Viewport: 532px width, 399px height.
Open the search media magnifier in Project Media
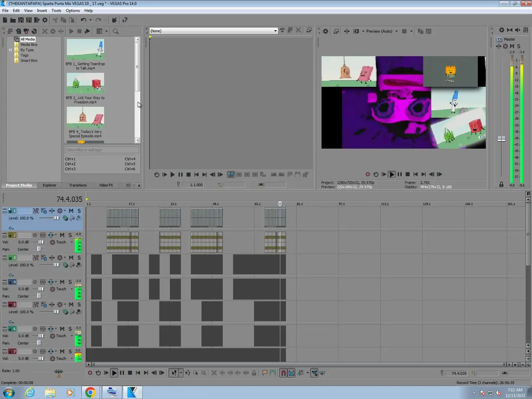point(116,31)
